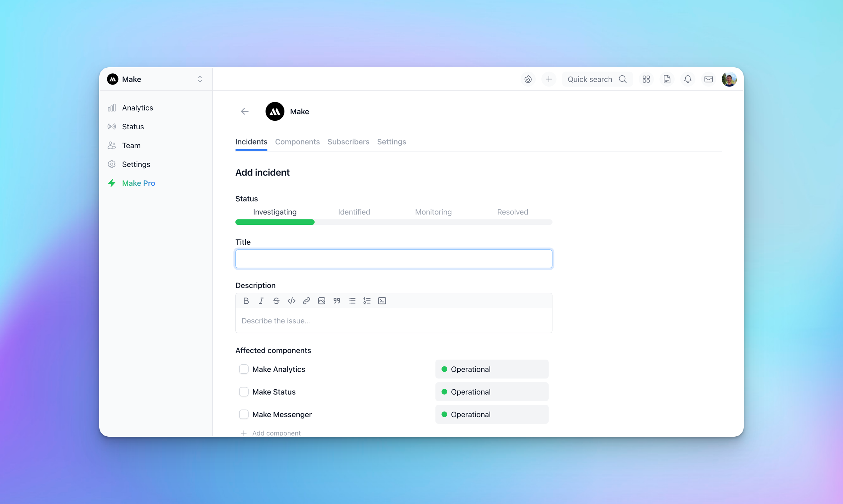Open notifications bell icon

point(688,79)
